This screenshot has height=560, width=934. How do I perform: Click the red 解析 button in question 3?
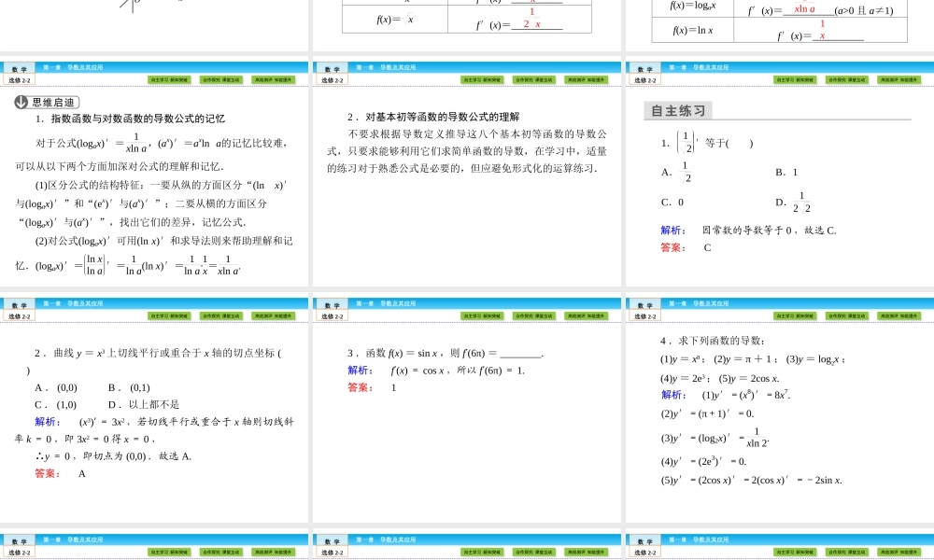click(360, 370)
